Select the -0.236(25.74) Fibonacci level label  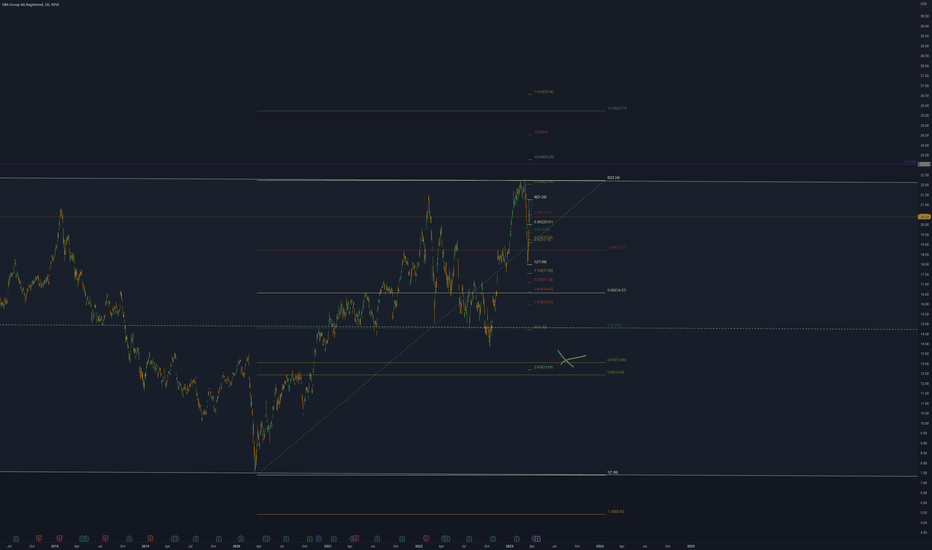617,108
